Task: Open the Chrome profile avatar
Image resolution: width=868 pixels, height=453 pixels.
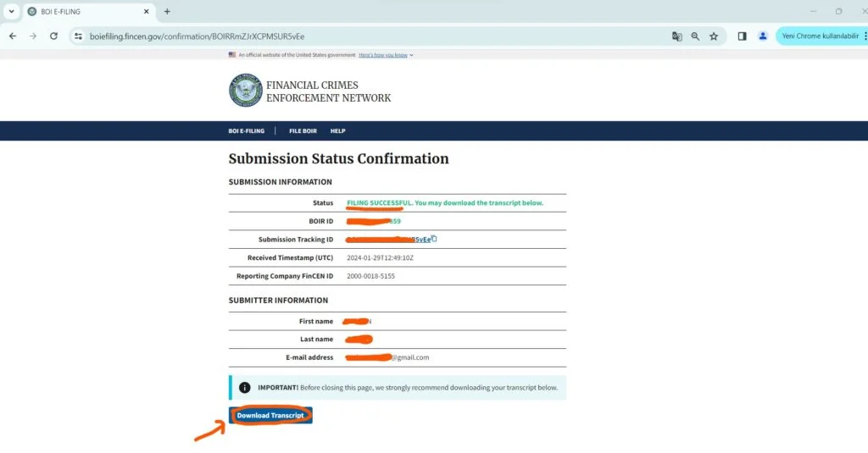Action: tap(763, 36)
